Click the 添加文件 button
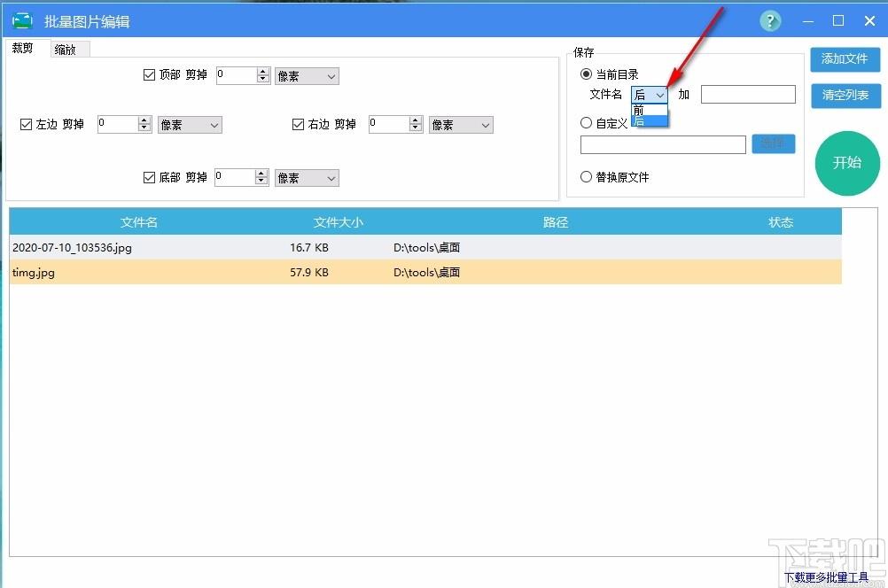The width and height of the screenshot is (888, 588). [x=845, y=58]
